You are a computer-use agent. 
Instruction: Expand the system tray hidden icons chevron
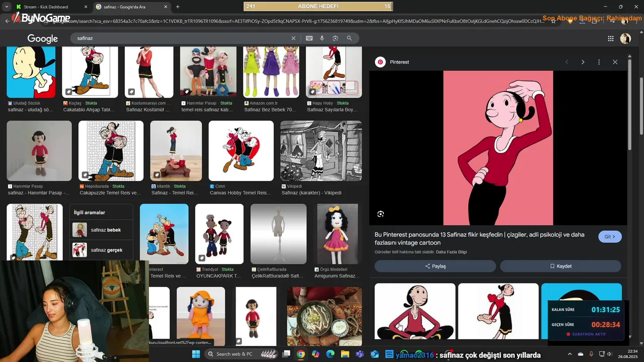click(x=570, y=354)
